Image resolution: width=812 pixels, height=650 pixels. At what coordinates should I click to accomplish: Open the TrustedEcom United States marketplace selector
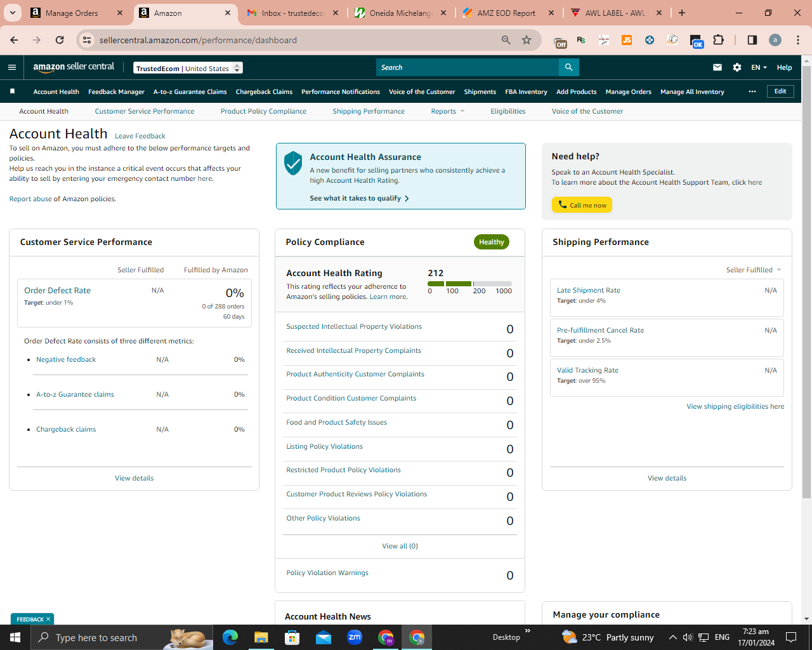coord(188,68)
